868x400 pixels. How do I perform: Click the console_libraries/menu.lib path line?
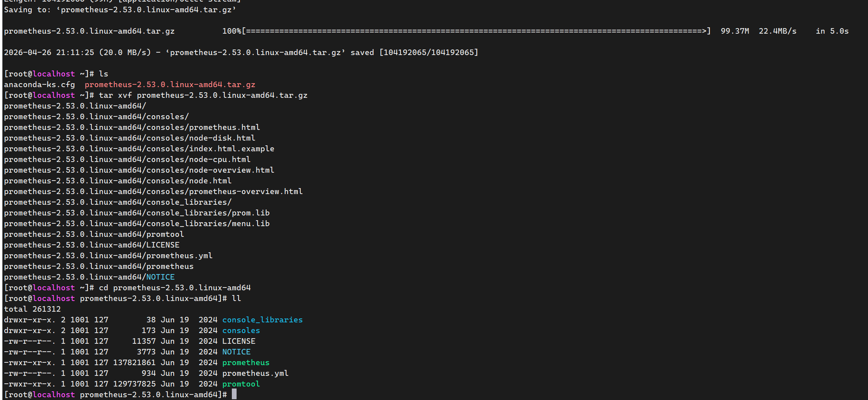(136, 224)
